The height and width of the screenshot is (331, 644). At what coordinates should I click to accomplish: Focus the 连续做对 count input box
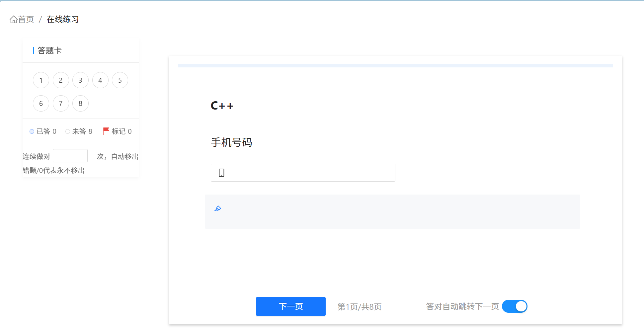pyautogui.click(x=70, y=156)
